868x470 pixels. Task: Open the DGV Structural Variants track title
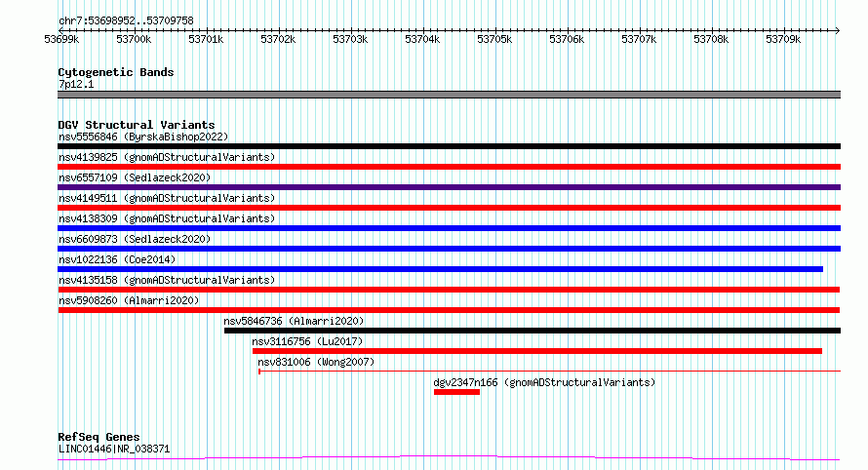137,125
